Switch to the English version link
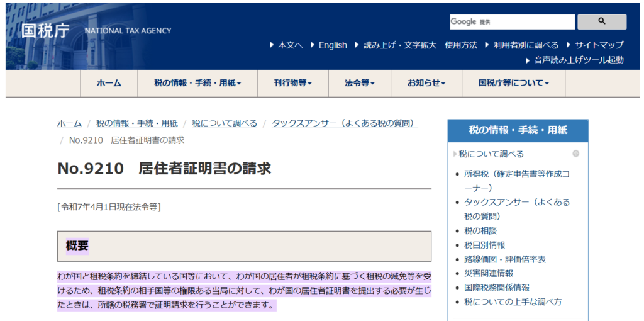The width and height of the screenshot is (644, 321). click(x=332, y=45)
